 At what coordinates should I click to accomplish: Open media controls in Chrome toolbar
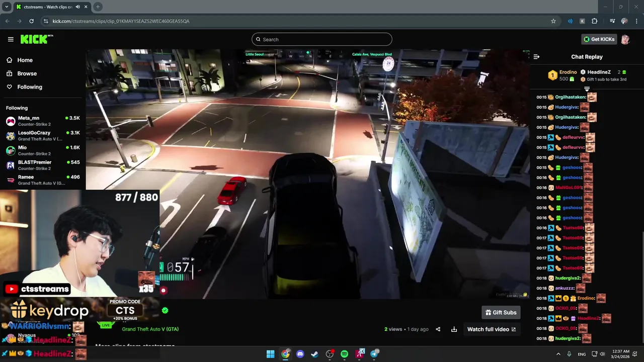click(612, 21)
